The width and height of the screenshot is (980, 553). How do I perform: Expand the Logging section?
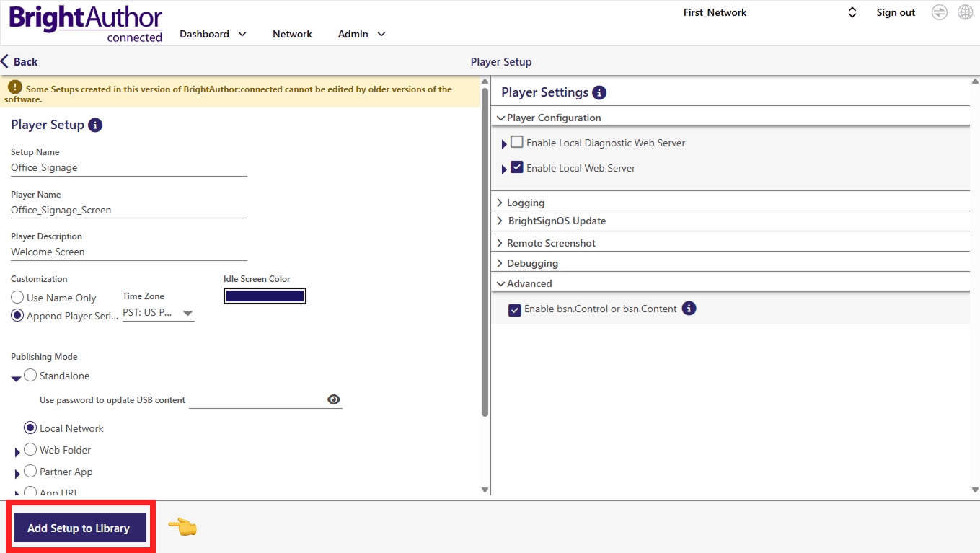[526, 203]
